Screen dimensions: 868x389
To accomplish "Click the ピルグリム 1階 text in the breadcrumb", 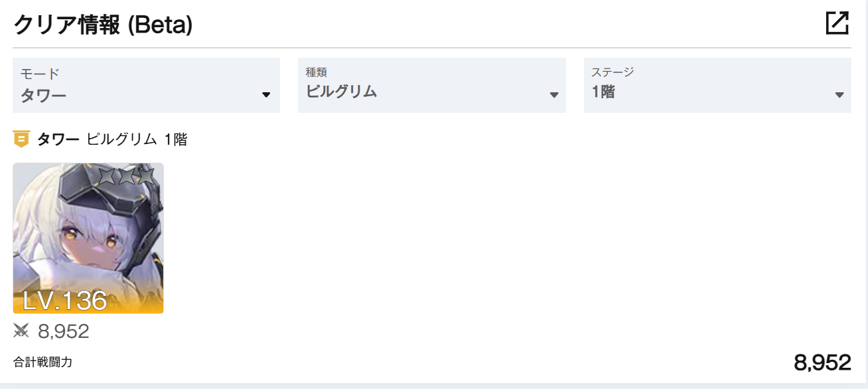I will pos(137,139).
